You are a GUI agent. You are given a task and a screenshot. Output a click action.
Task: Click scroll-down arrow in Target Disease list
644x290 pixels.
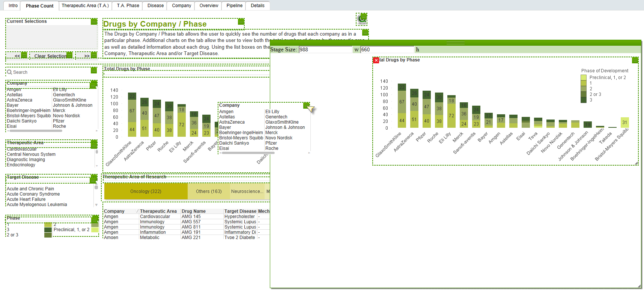[96, 205]
